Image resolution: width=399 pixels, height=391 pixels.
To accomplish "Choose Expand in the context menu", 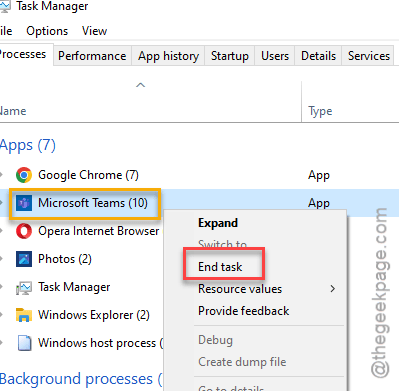I will [218, 223].
